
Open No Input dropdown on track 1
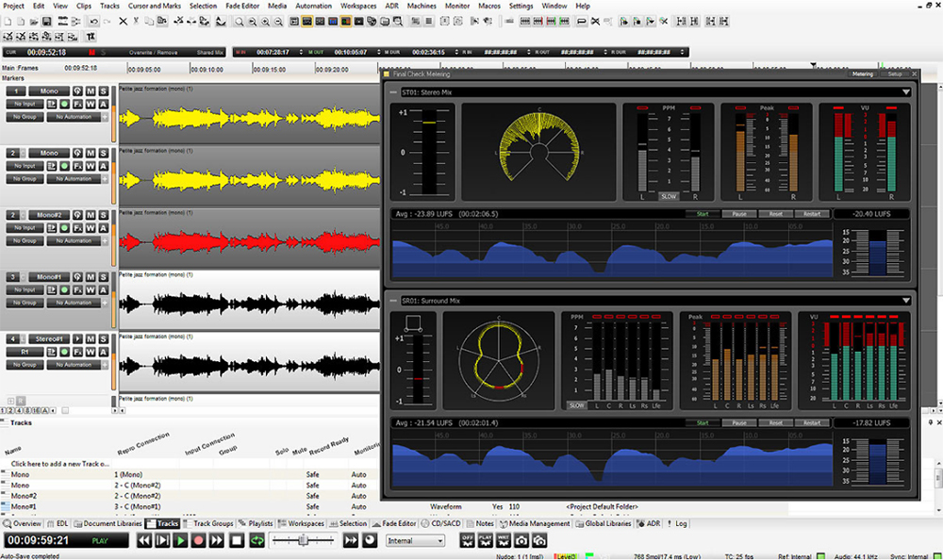(25, 104)
